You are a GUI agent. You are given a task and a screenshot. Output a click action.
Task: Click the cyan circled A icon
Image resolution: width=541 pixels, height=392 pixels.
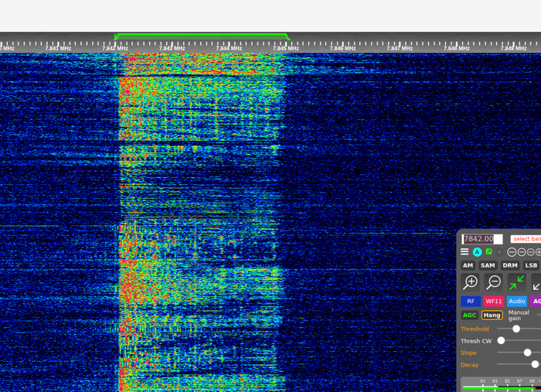tap(477, 252)
